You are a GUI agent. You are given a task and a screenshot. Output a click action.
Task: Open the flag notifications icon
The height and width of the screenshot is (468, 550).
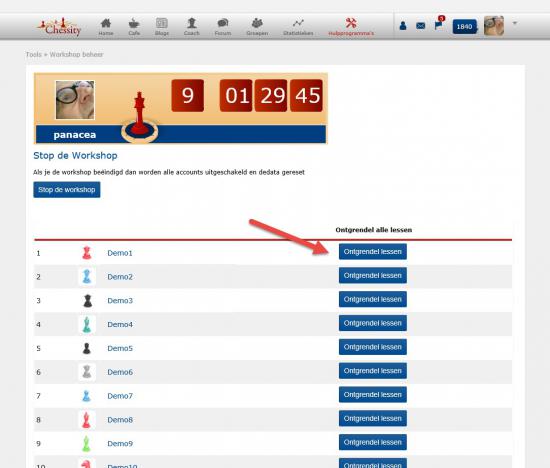point(438,25)
